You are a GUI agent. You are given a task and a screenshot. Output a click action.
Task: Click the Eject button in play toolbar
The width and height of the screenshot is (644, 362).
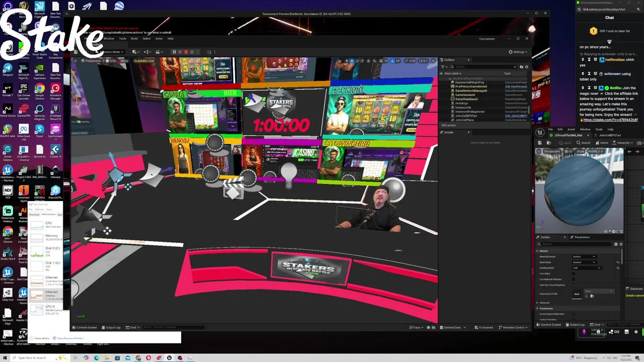pos(192,52)
